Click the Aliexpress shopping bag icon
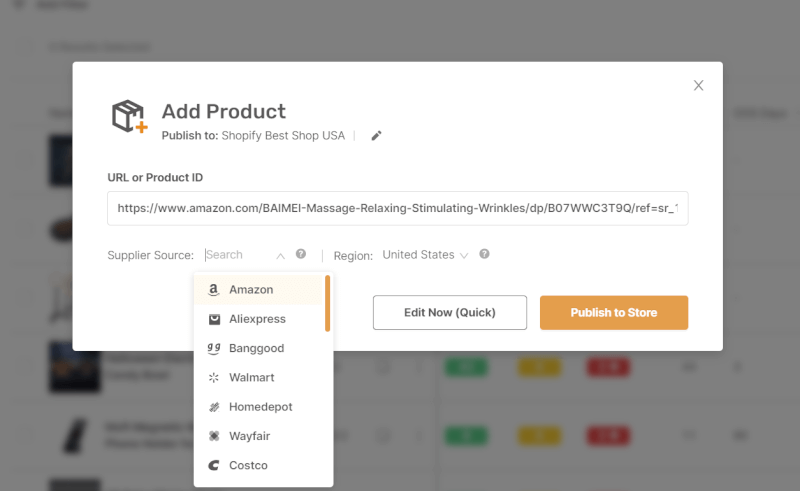Viewport: 800px width, 491px height. tap(214, 319)
